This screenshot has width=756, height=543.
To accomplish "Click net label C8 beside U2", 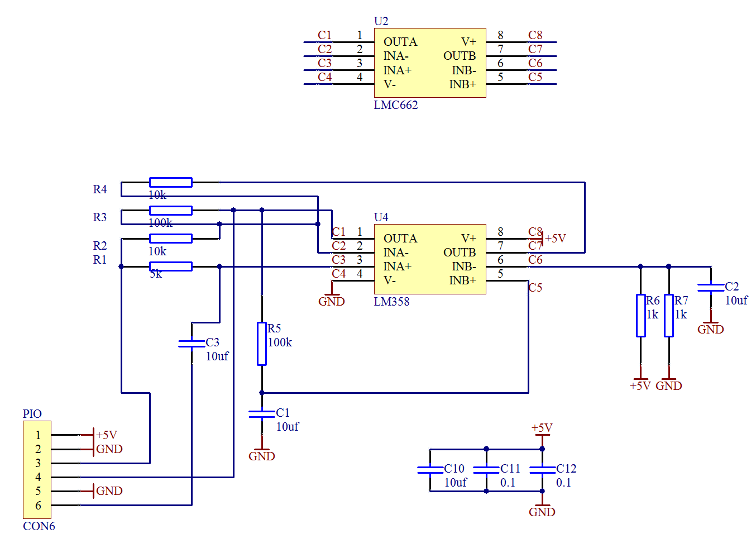I will click(x=535, y=35).
